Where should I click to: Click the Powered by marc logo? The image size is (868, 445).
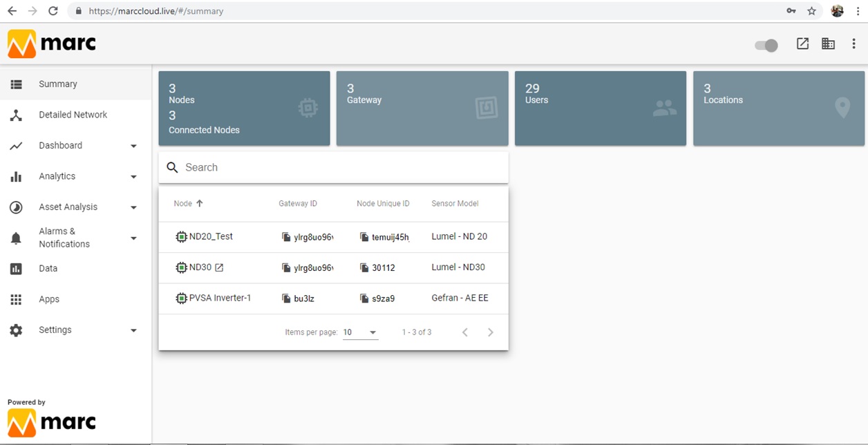tap(51, 422)
